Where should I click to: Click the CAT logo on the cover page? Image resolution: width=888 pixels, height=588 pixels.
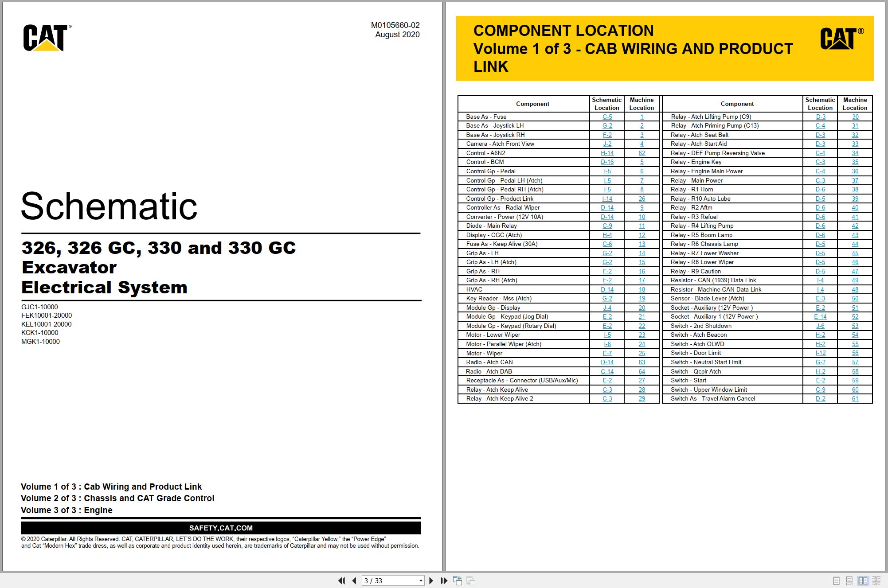[x=47, y=38]
